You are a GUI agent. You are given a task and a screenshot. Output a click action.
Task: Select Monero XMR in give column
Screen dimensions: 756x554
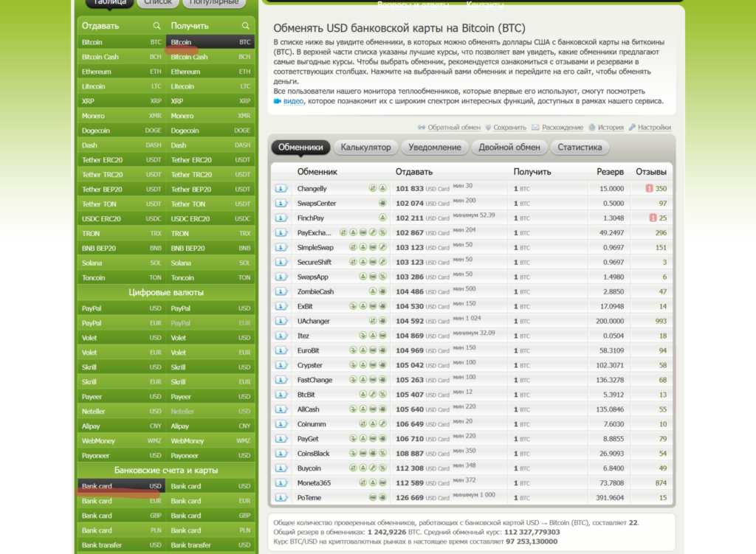pos(122,116)
